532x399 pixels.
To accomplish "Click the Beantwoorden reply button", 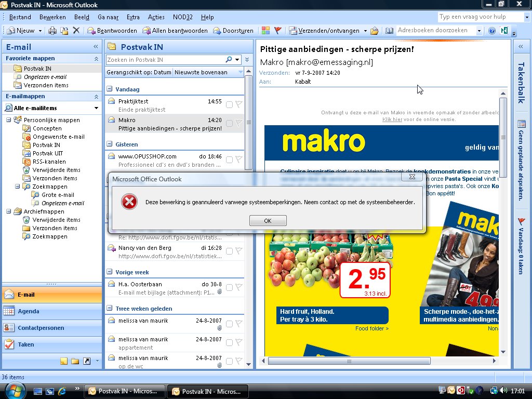I will coord(112,31).
